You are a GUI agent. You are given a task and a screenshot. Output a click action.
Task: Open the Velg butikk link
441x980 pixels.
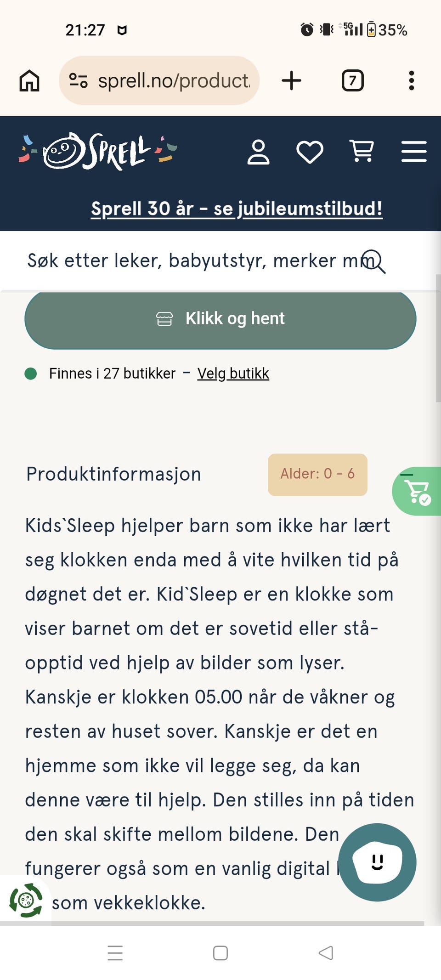(x=233, y=374)
